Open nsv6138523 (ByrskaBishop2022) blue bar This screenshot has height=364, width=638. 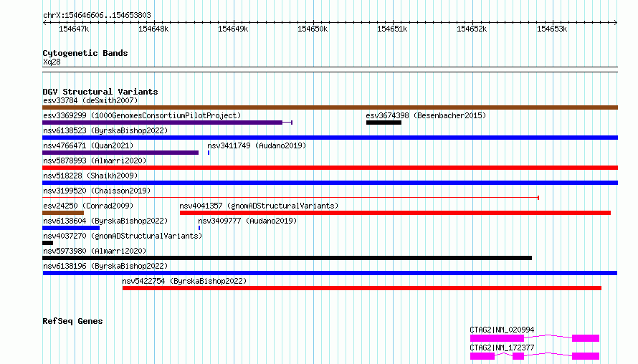330,138
